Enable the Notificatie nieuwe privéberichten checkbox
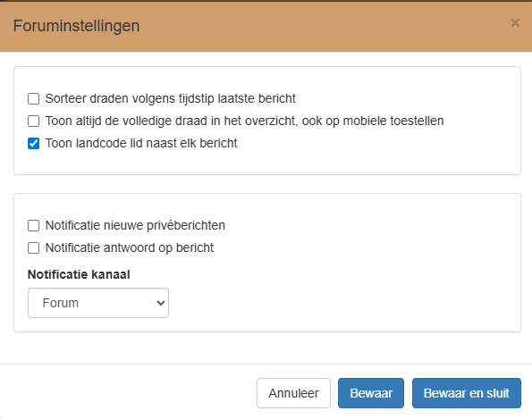 (33, 225)
